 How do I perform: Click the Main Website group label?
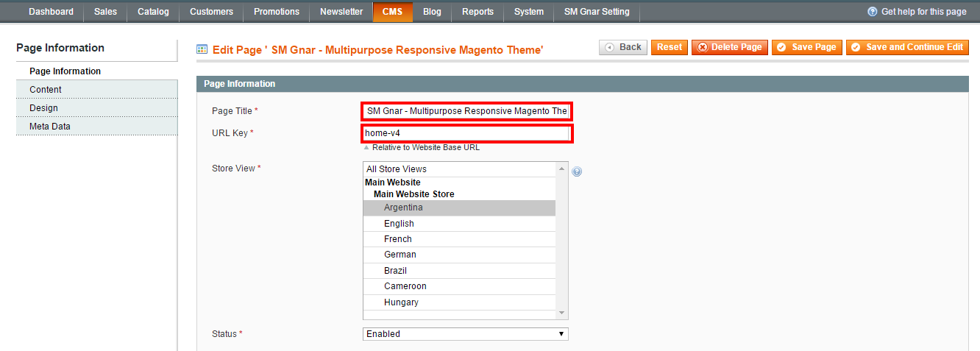pos(393,182)
